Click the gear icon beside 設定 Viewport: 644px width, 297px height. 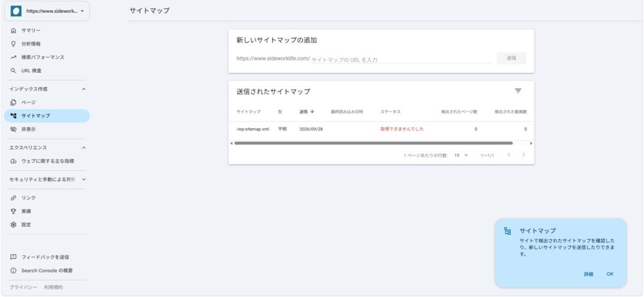14,225
